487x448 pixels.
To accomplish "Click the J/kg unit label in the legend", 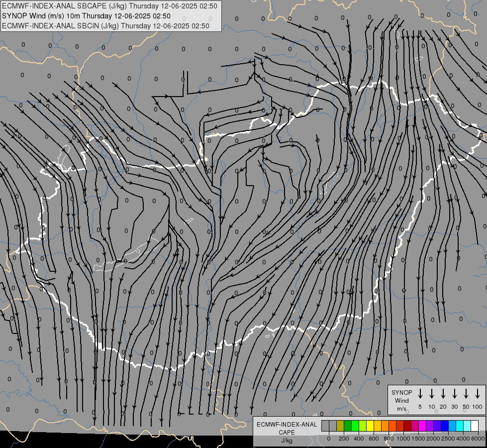I will coord(287,441).
